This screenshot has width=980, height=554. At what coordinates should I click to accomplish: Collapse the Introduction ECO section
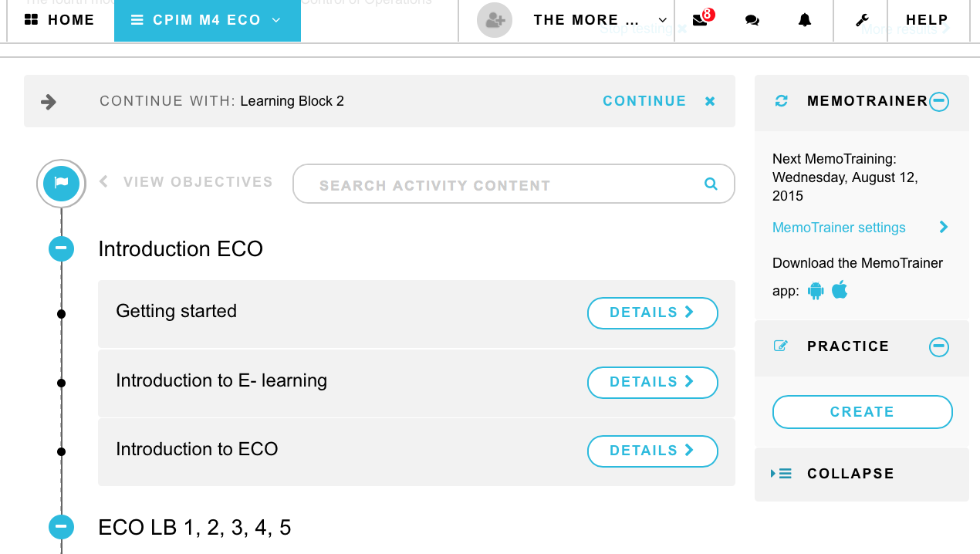[x=61, y=248]
